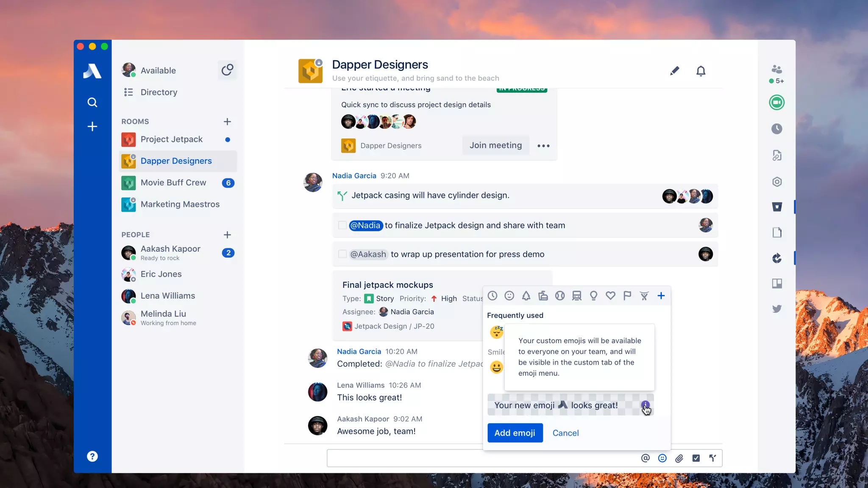Select the custom emoji plus tab
Image resolution: width=868 pixels, height=488 pixels.
[x=661, y=296]
